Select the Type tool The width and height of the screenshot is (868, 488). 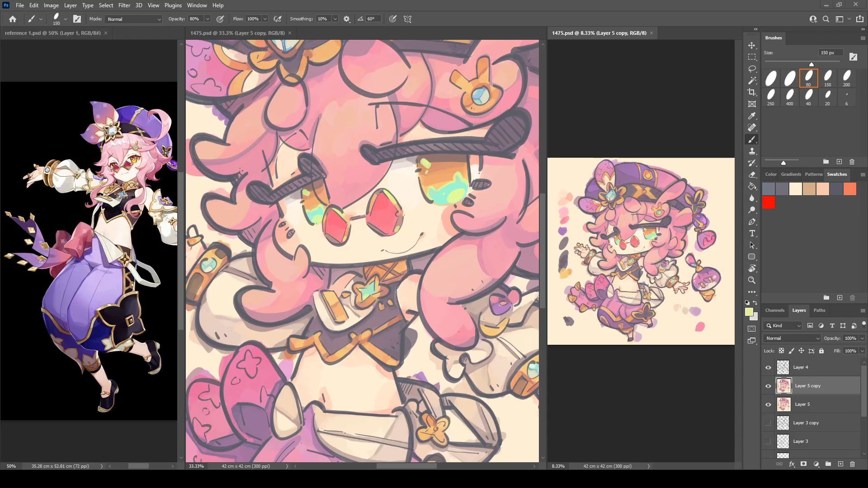coord(752,234)
